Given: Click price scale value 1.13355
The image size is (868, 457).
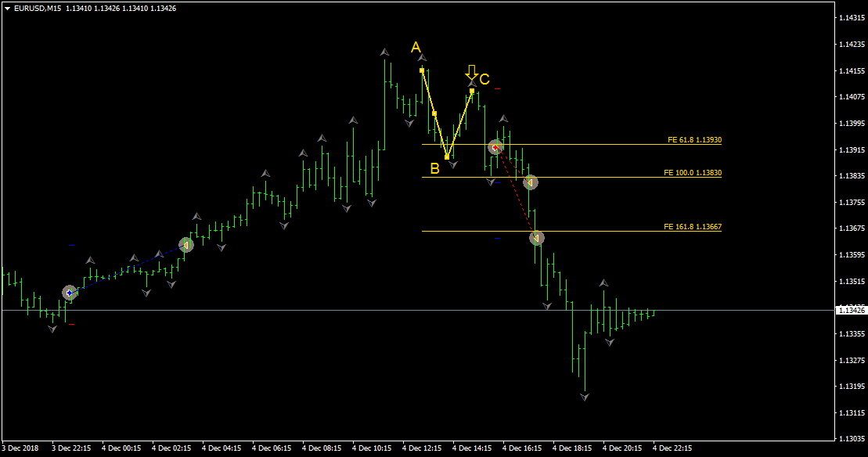Looking at the screenshot, I should coord(852,334).
